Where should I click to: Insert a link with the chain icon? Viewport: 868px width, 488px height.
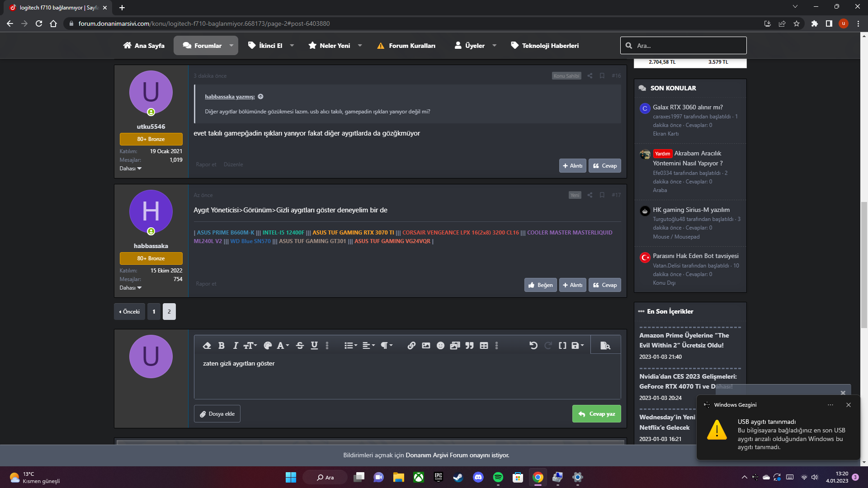(x=411, y=346)
